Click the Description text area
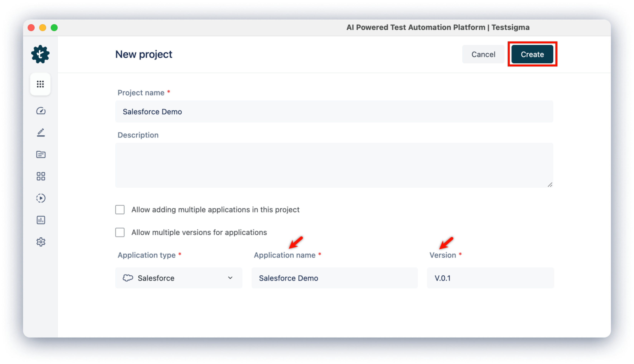The image size is (634, 364). 334,165
